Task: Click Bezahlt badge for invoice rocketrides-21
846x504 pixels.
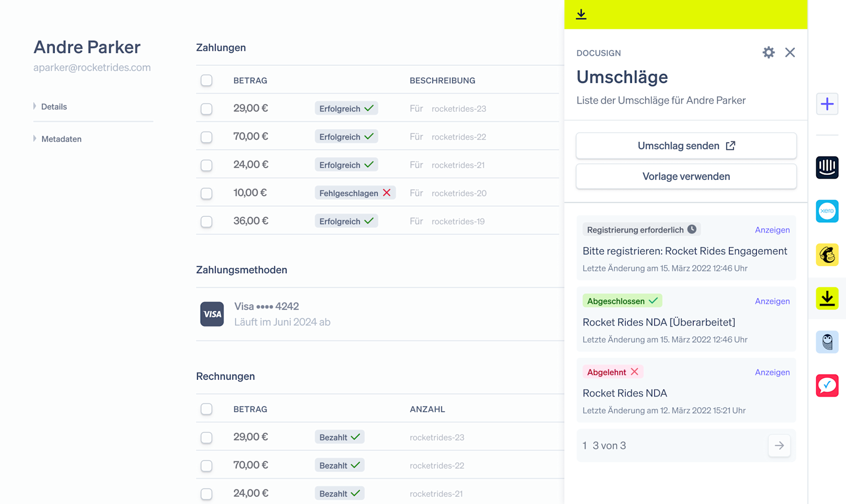Action: pyautogui.click(x=339, y=493)
